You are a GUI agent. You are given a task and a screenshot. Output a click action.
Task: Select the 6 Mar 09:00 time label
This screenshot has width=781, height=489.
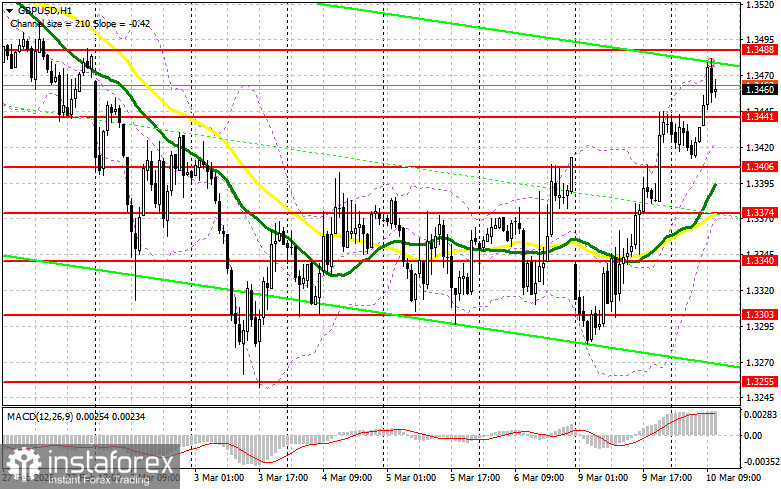[x=539, y=478]
